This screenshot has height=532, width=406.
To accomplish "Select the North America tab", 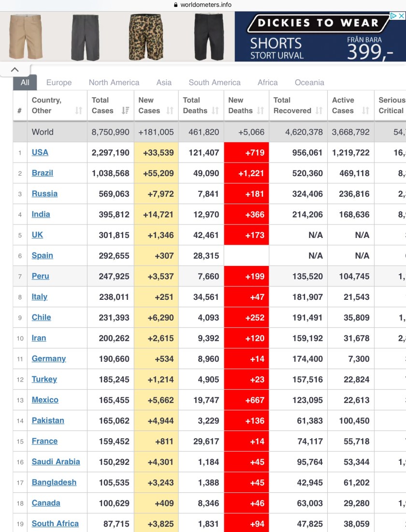I will click(x=114, y=82).
